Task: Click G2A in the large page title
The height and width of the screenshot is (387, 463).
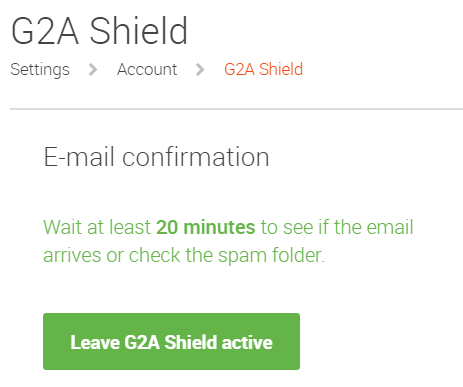Action: (45, 31)
